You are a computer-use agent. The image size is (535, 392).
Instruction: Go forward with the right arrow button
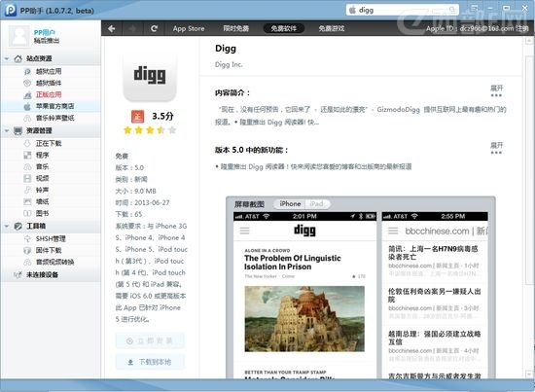133,28
